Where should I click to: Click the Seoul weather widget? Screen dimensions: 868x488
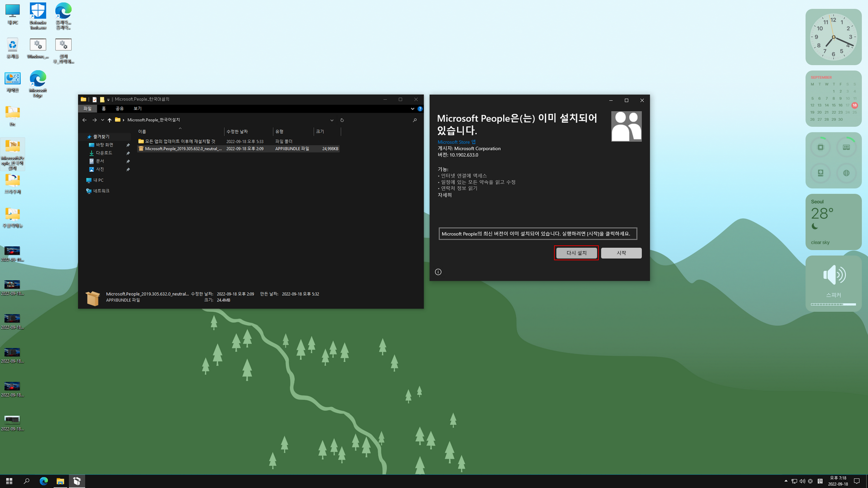(833, 222)
